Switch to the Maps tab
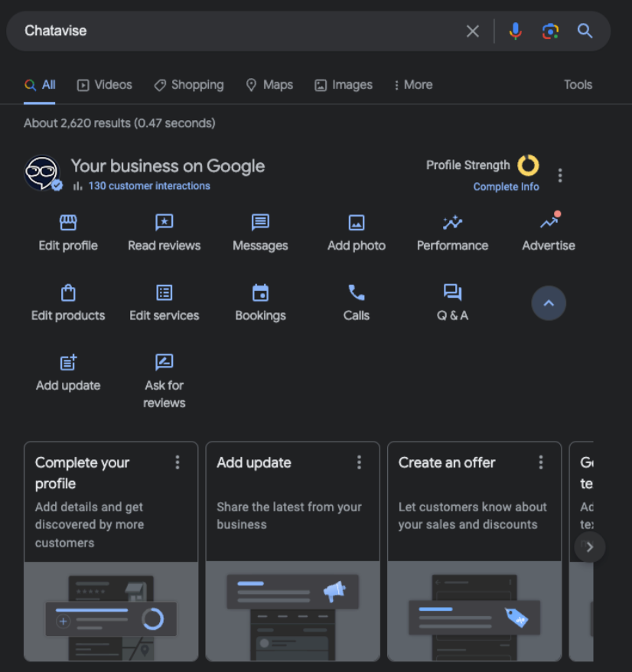The width and height of the screenshot is (632, 672). [x=269, y=85]
